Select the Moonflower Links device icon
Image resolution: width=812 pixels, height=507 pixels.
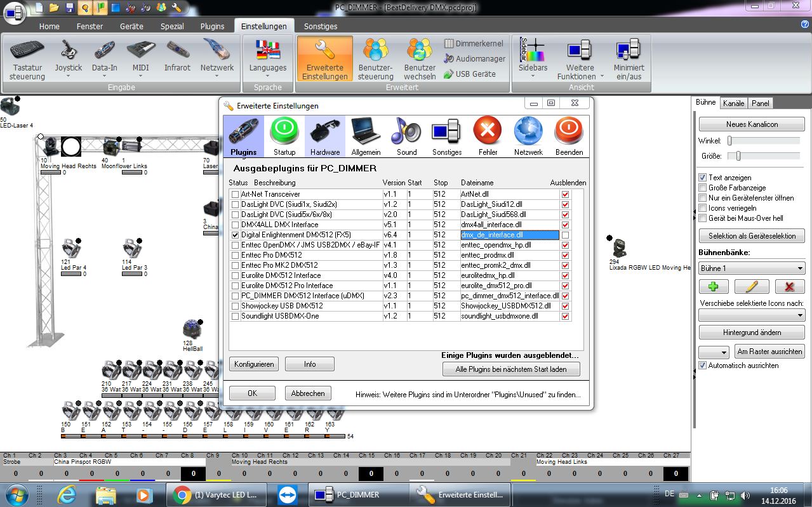click(112, 147)
